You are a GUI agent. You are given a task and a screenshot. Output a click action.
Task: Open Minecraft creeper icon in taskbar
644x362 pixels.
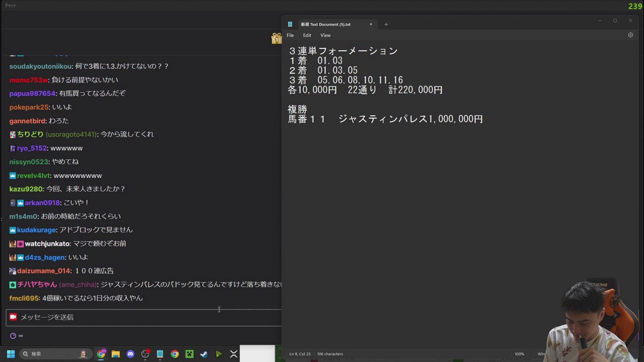189,354
